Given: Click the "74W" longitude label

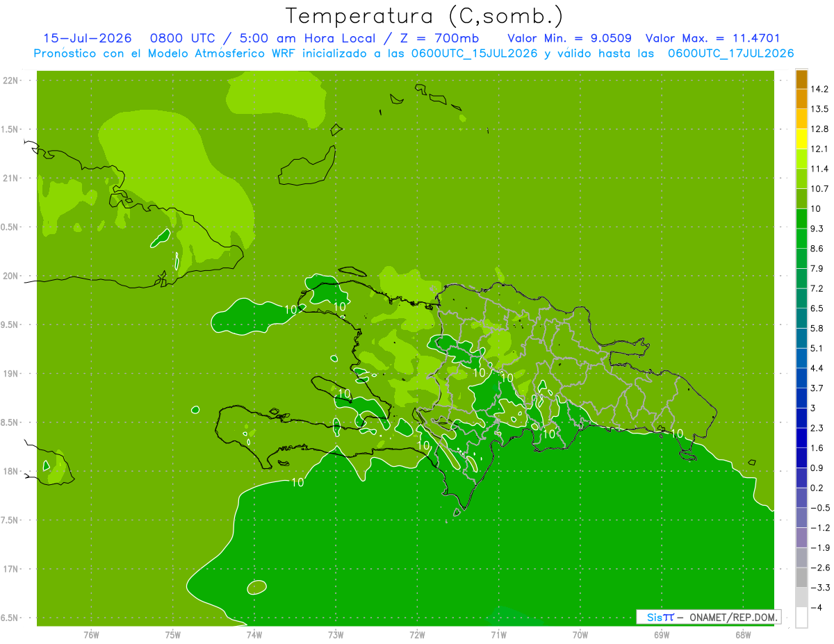Looking at the screenshot, I should click(254, 634).
